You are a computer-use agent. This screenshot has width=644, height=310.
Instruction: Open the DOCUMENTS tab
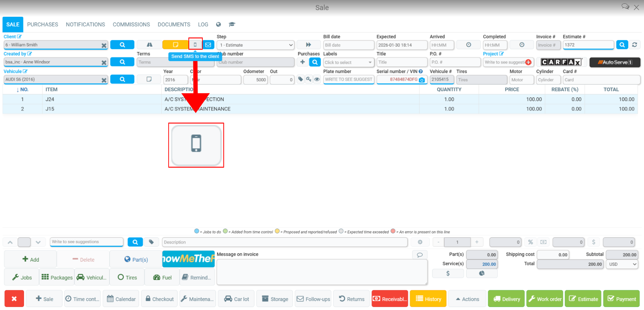pyautogui.click(x=174, y=24)
